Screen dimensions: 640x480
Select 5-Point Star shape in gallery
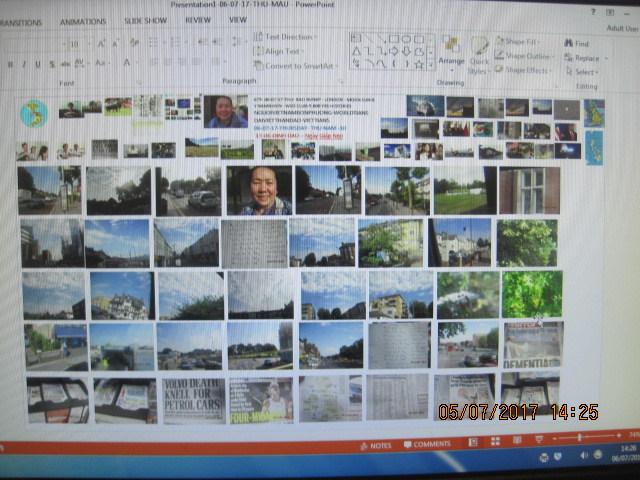click(x=419, y=64)
